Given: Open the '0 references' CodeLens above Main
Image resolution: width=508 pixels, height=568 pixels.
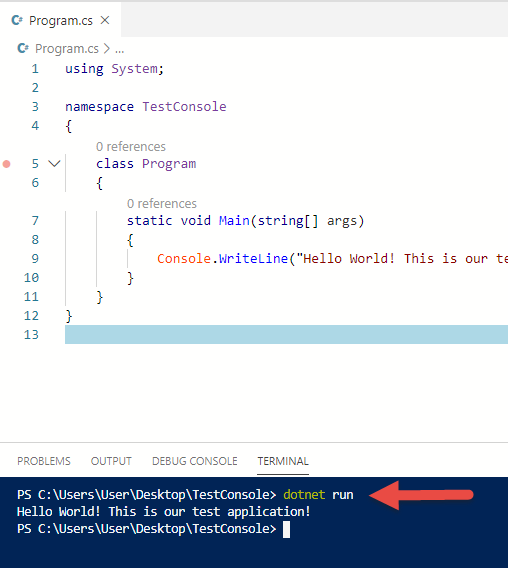Looking at the screenshot, I should (162, 204).
